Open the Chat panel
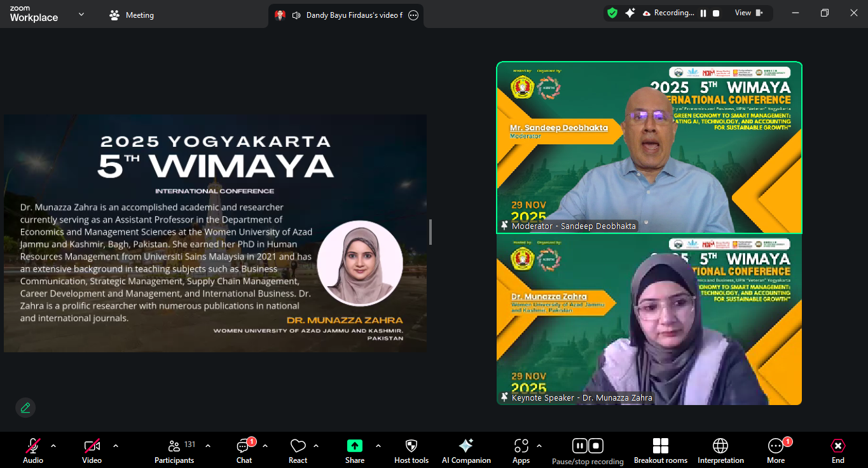This screenshot has height=468, width=868. pyautogui.click(x=244, y=451)
